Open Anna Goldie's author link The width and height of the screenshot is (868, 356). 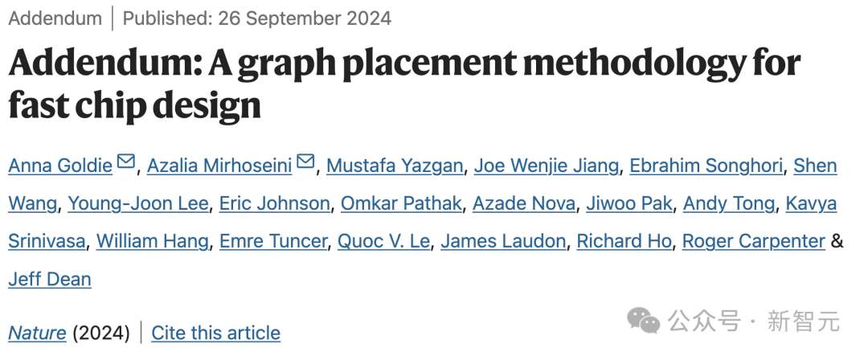[x=60, y=166]
